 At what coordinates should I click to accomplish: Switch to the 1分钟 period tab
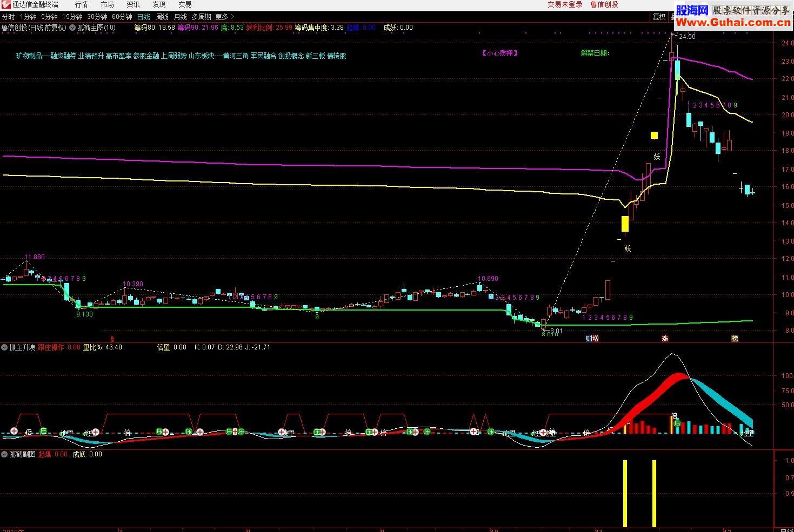28,17
